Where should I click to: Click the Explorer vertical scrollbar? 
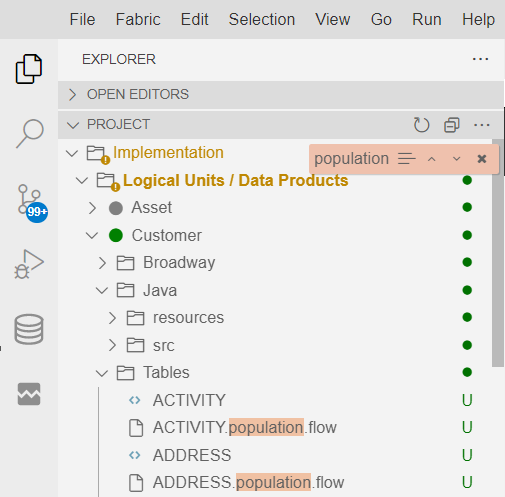click(498, 253)
